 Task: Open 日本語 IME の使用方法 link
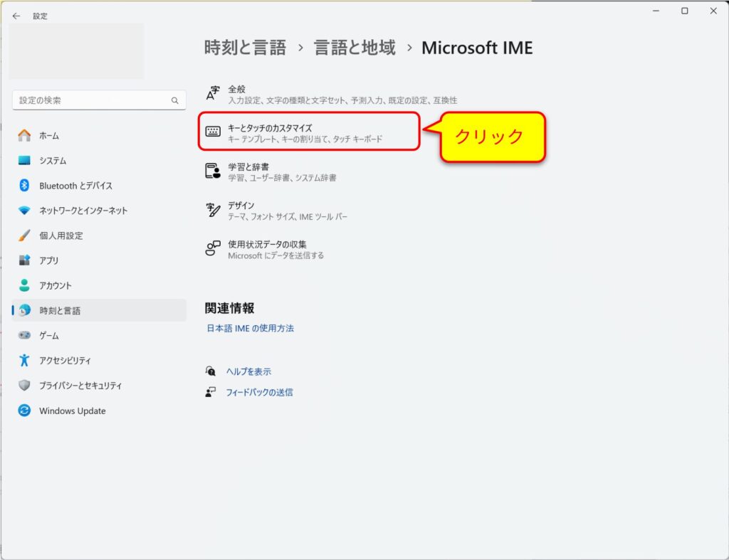250,328
